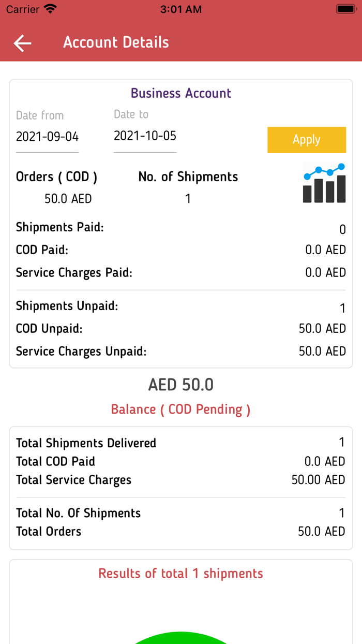The width and height of the screenshot is (362, 644).
Task: Select the Date from field
Action: tap(47, 137)
